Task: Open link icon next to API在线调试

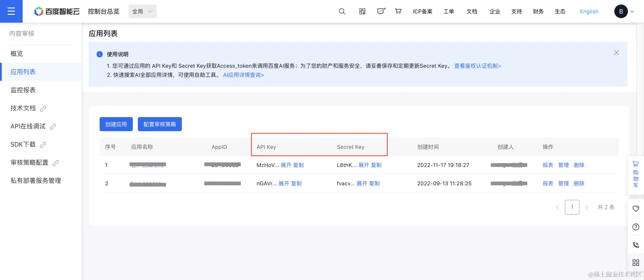Action: (x=53, y=127)
